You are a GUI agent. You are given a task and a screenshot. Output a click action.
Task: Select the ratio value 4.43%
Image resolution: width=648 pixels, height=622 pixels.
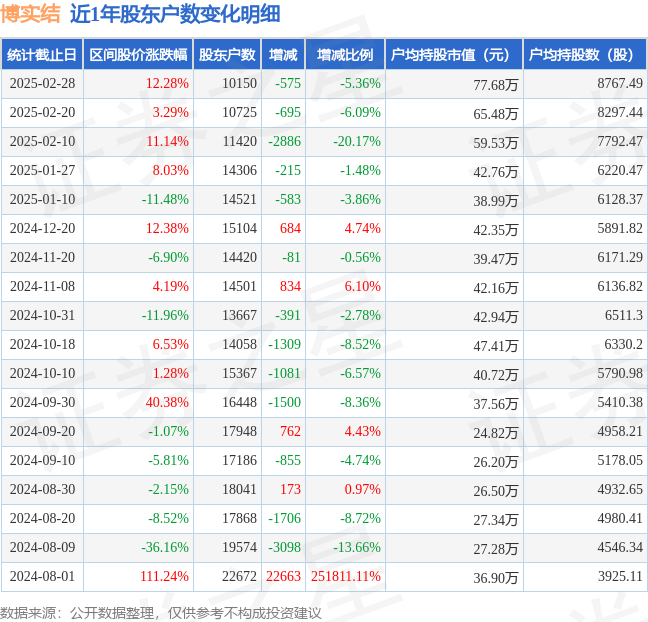(362, 431)
